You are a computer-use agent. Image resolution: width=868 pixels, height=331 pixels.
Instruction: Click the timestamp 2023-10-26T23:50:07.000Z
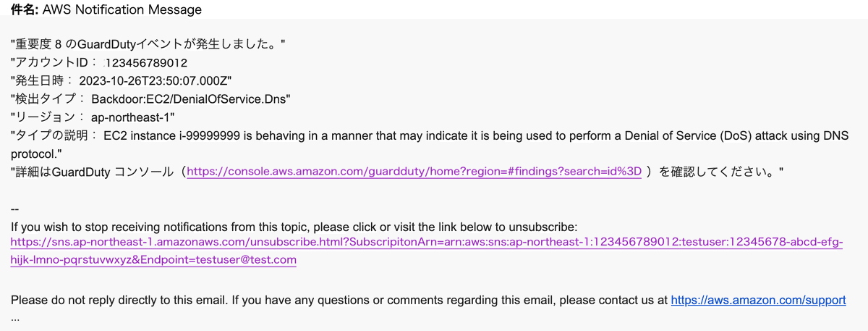(x=156, y=80)
